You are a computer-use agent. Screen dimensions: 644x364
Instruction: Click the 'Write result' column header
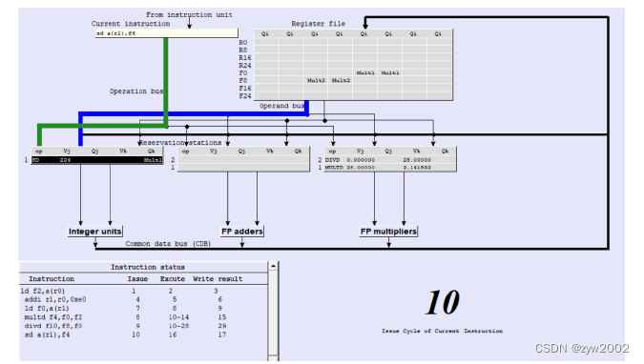pyautogui.click(x=218, y=278)
